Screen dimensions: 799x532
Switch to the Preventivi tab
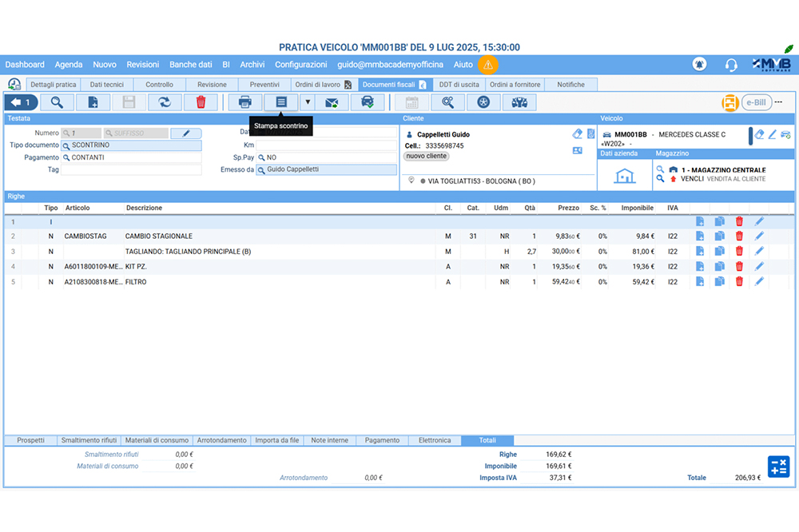point(264,85)
